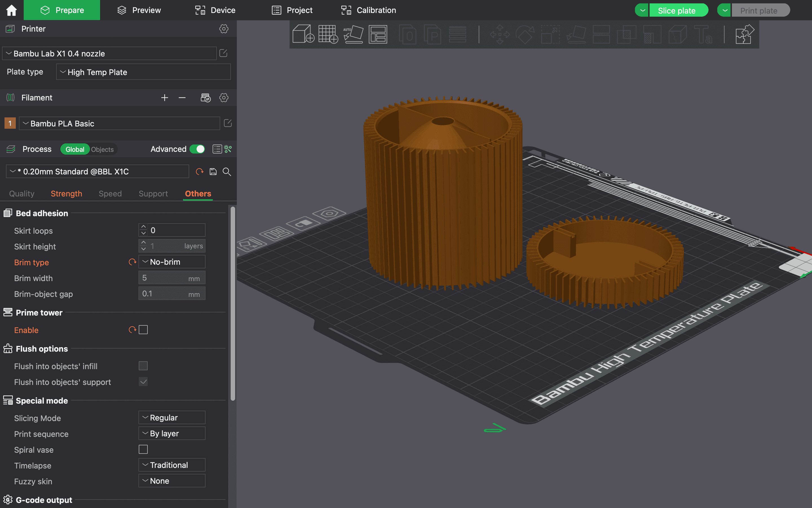Select the short gear ring model

point(605,262)
